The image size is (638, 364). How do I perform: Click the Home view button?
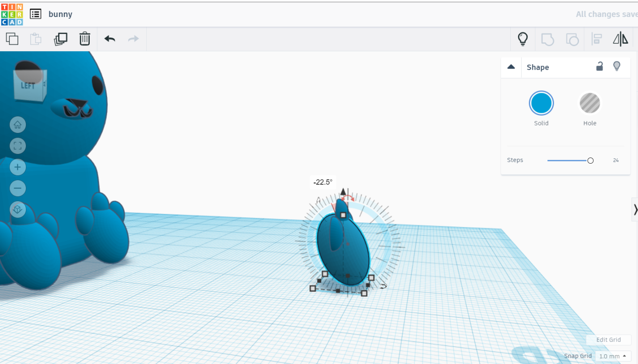pos(18,125)
